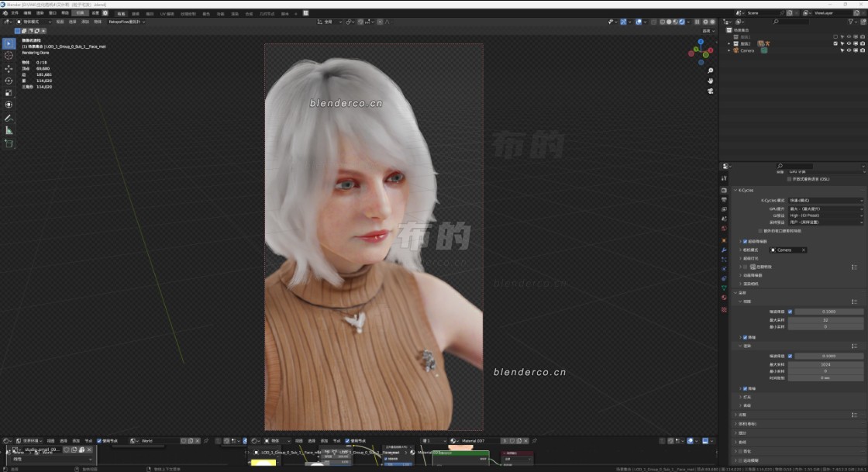
Task: Select the Measure tool
Action: pyautogui.click(x=9, y=130)
